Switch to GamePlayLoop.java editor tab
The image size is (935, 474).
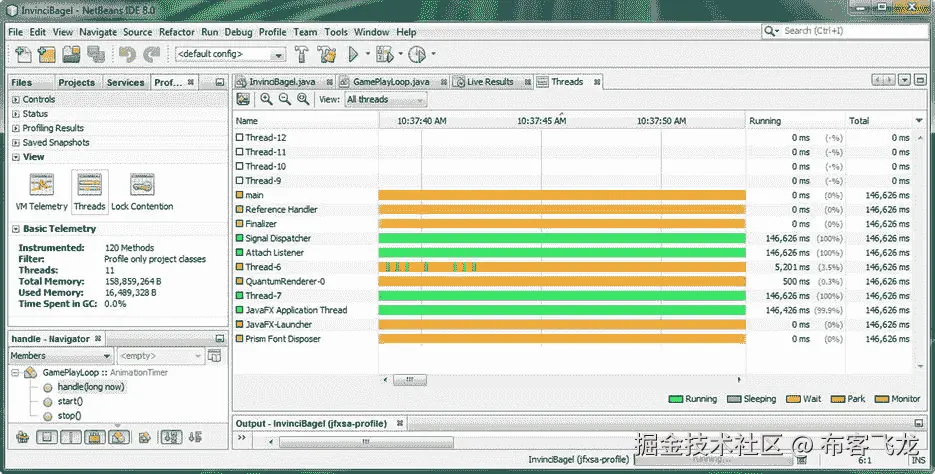[391, 82]
